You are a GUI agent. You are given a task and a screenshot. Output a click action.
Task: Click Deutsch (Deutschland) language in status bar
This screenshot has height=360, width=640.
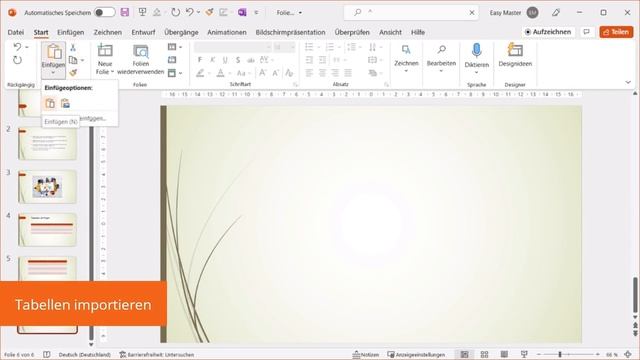84,355
